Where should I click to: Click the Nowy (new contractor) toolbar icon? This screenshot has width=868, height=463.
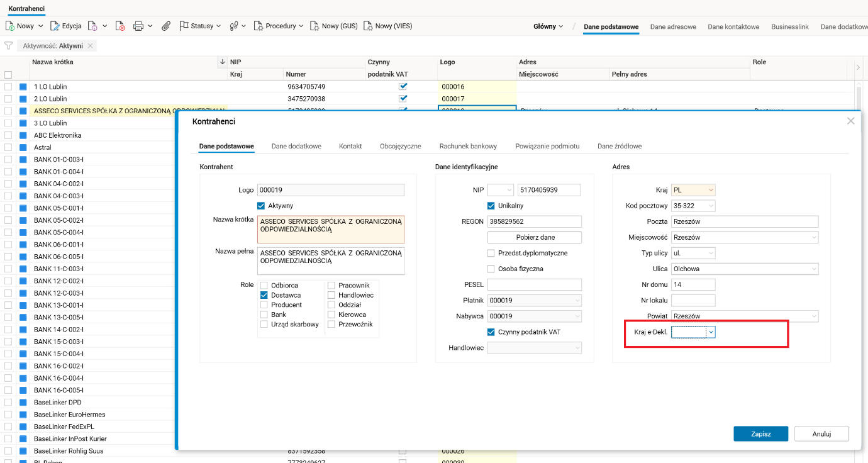tap(10, 26)
